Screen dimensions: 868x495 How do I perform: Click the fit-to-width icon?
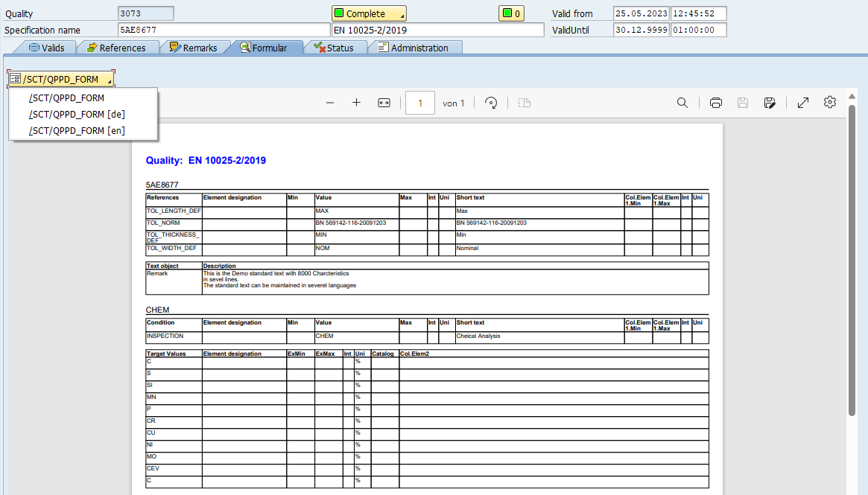tap(384, 103)
